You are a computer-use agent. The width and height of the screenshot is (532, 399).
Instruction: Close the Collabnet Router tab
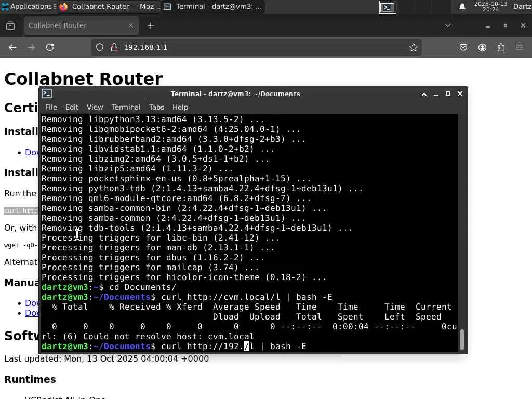(130, 25)
